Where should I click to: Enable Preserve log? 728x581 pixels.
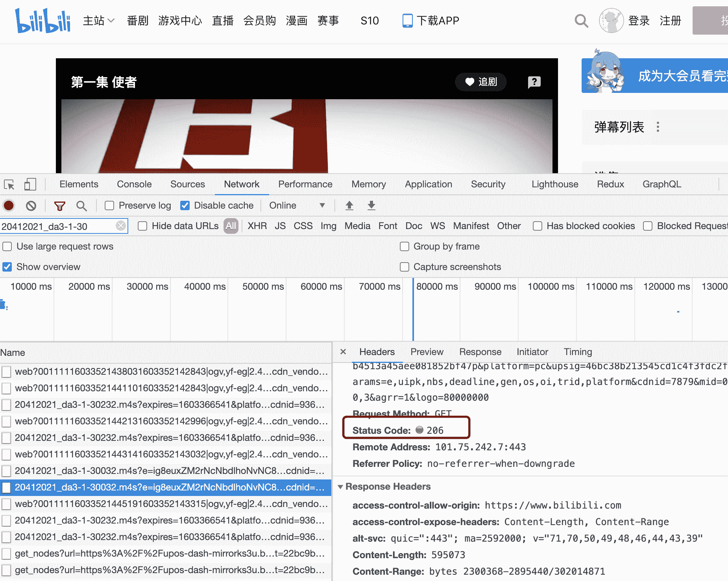tap(109, 205)
